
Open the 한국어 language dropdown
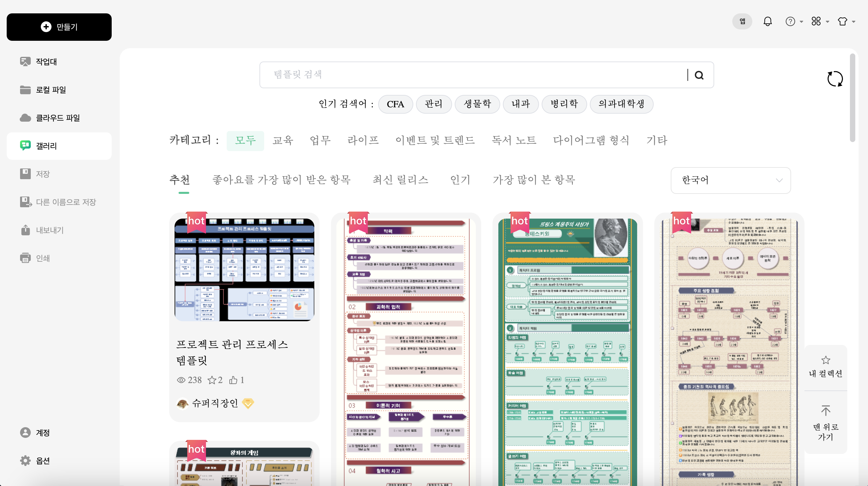point(731,180)
